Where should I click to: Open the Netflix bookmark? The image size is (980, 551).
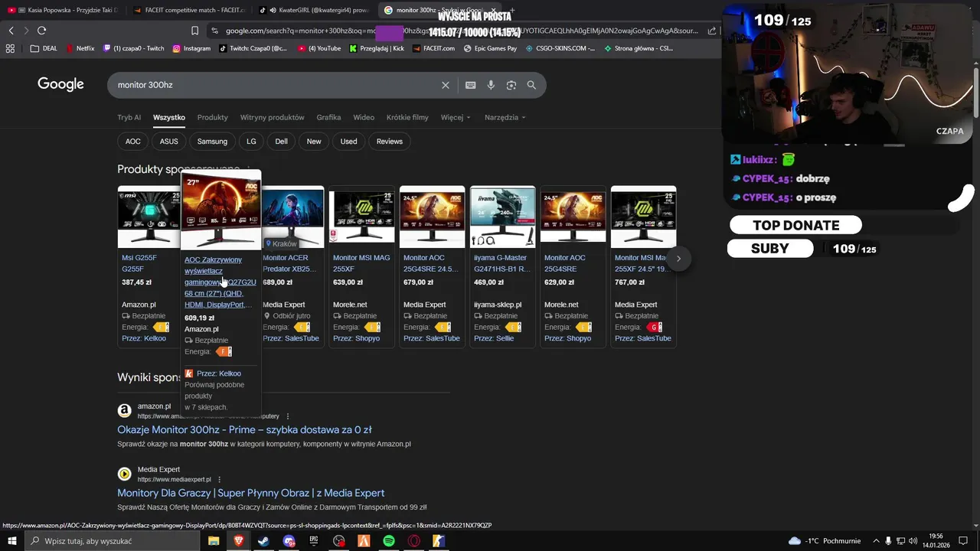(x=80, y=48)
